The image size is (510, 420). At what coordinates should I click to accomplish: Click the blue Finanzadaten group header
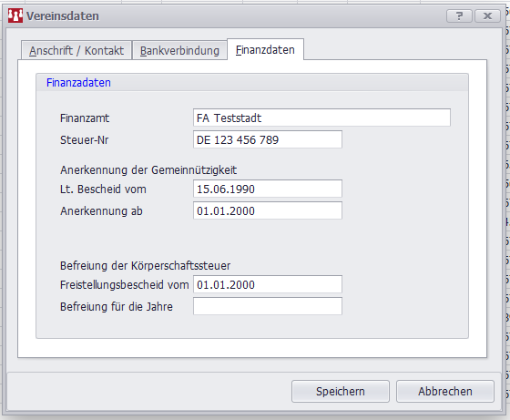tap(78, 83)
